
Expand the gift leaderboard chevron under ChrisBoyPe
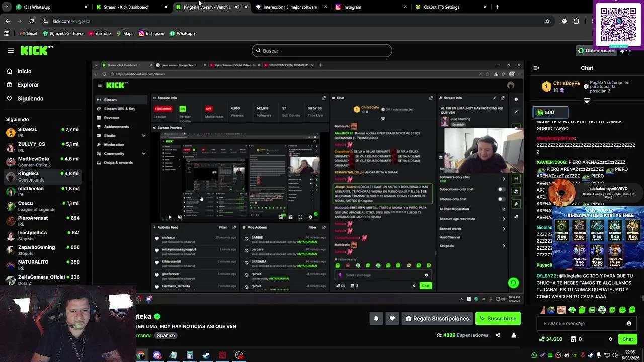point(587,100)
